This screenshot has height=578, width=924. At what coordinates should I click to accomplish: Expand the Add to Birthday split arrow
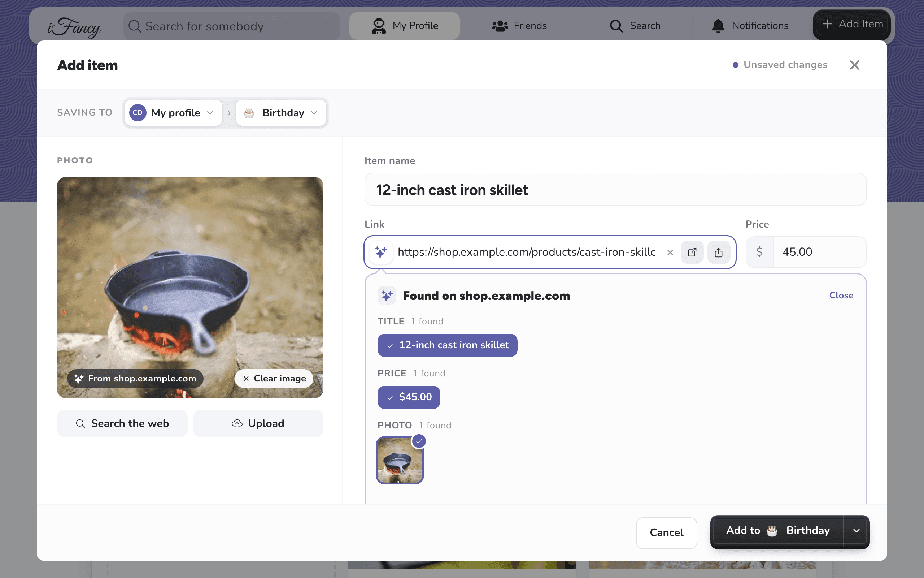pos(856,531)
